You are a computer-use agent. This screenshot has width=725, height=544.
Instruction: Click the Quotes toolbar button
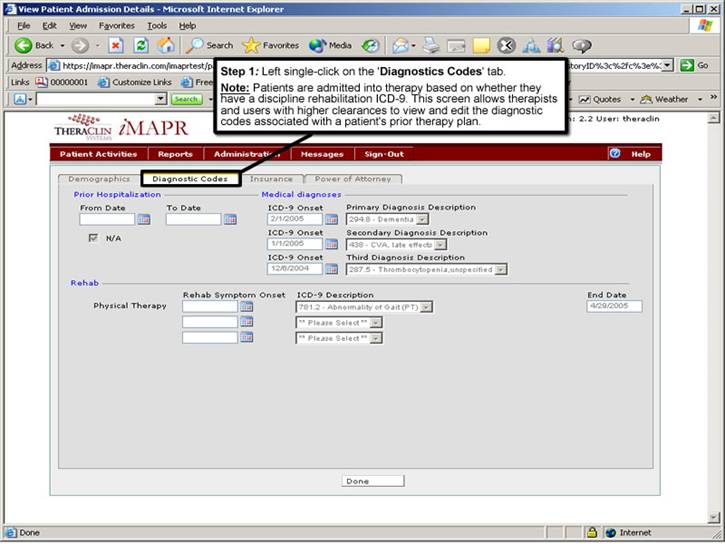tap(600, 99)
